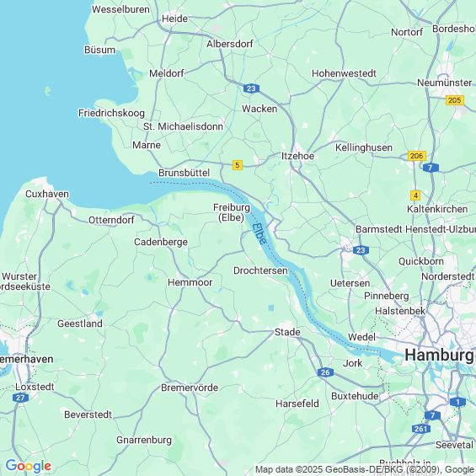The height and width of the screenshot is (476, 476).
Task: Click the 261 road shield
Action: pos(420,429)
